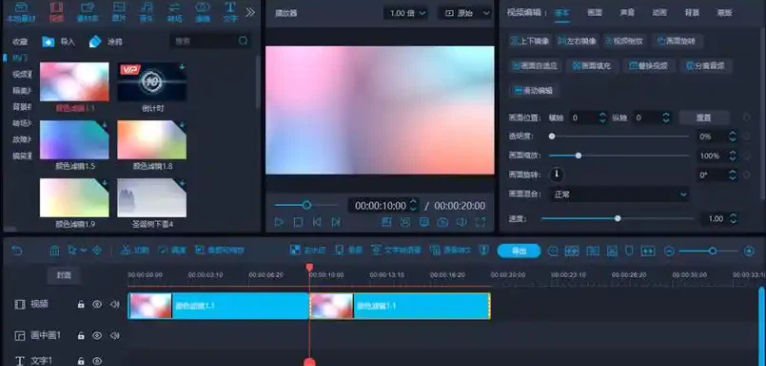Click the 分离音频 detach audio button

pos(705,65)
